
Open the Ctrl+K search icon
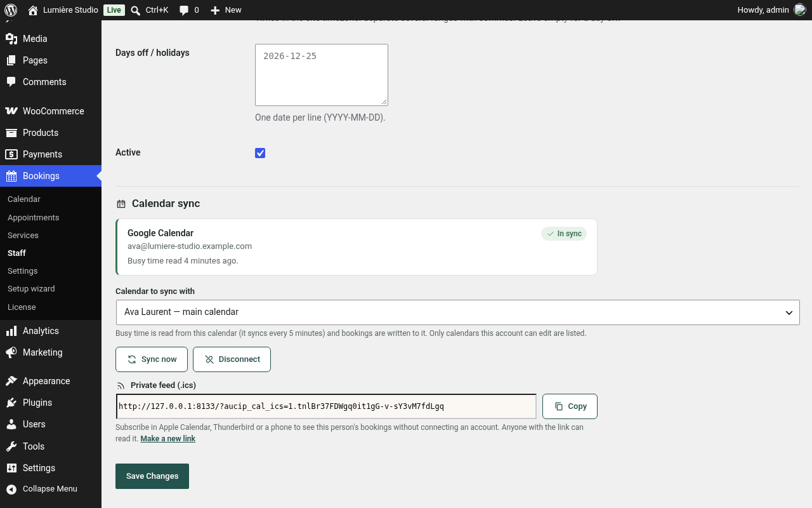coord(136,10)
